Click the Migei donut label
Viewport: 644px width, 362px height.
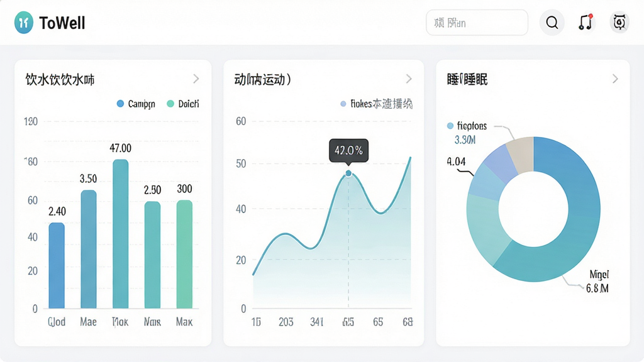599,274
